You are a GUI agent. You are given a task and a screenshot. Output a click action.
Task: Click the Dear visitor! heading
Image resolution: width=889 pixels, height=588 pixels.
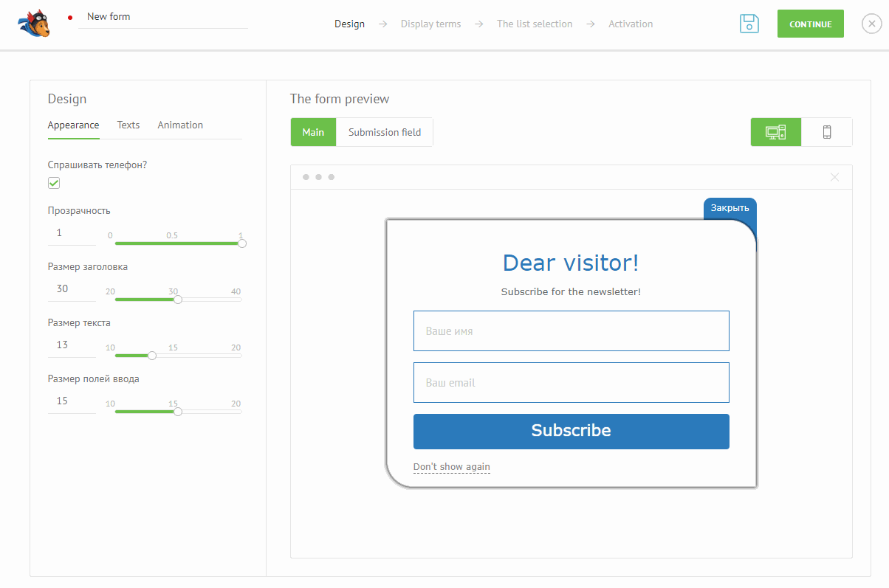coord(571,263)
